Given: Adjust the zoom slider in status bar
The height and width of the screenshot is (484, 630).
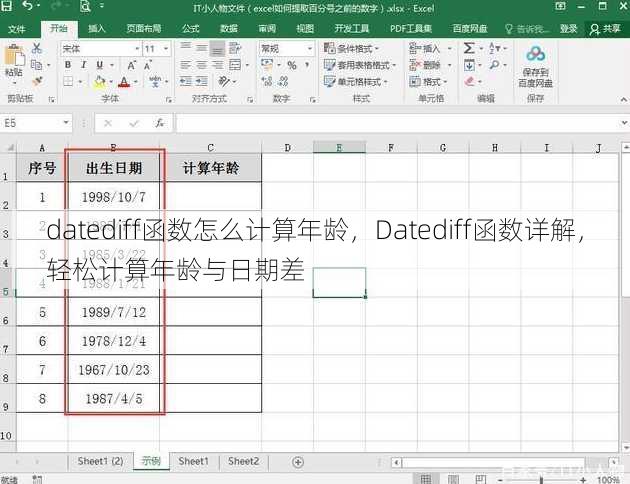Looking at the screenshot, I should point(541,480).
